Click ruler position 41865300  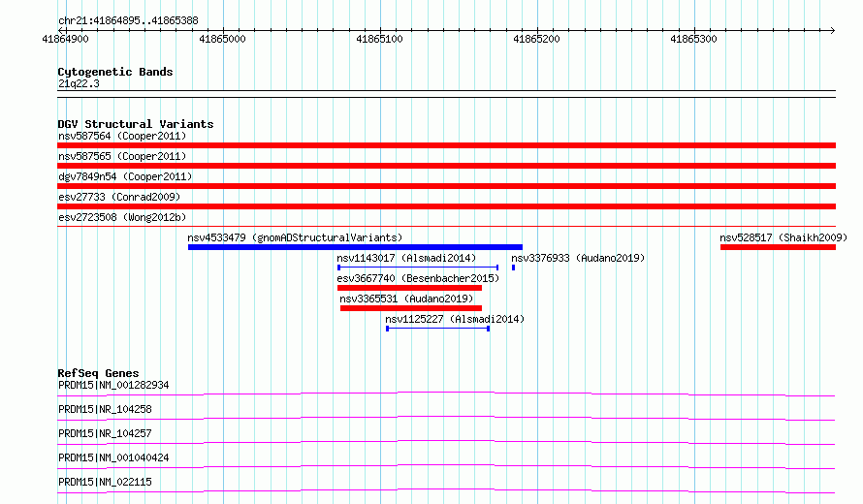[693, 39]
